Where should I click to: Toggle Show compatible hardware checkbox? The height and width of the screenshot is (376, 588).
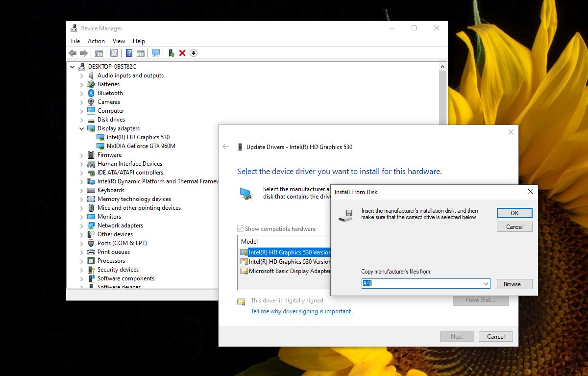pyautogui.click(x=240, y=229)
